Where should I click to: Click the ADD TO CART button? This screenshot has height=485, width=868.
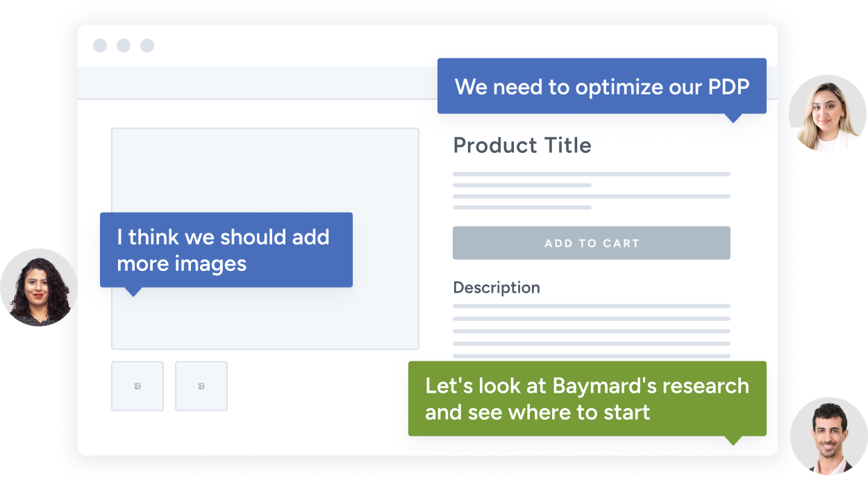(591, 243)
